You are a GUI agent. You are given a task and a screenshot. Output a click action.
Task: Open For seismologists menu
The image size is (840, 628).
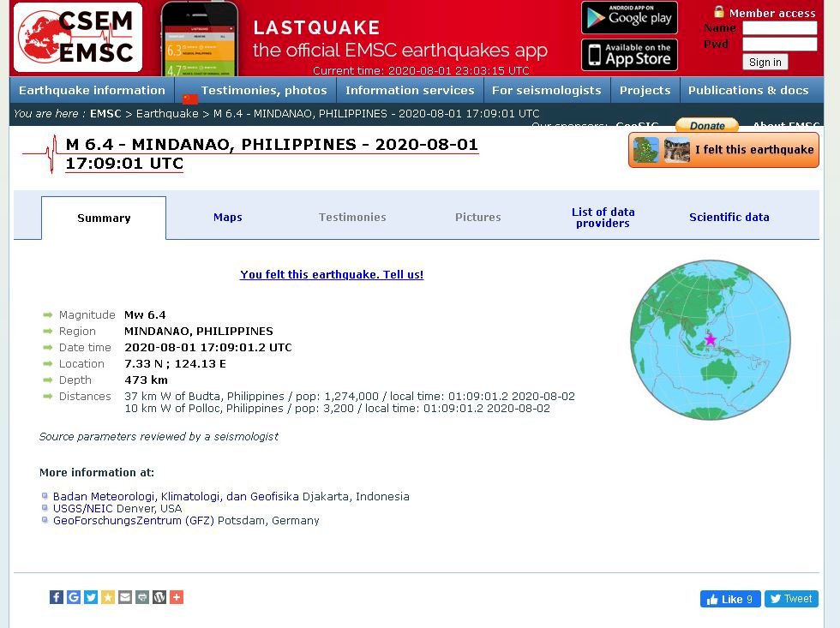547,90
